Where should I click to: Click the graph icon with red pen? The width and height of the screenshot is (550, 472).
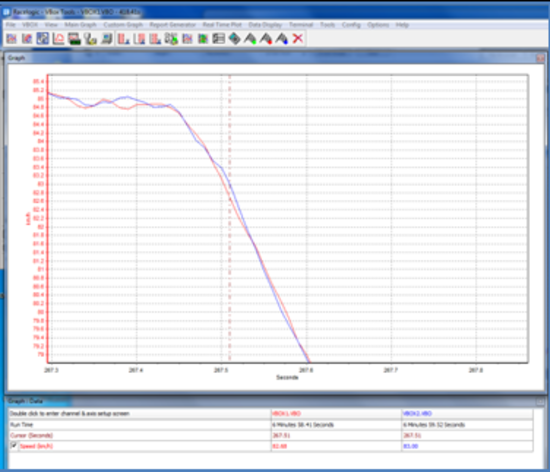[27, 38]
